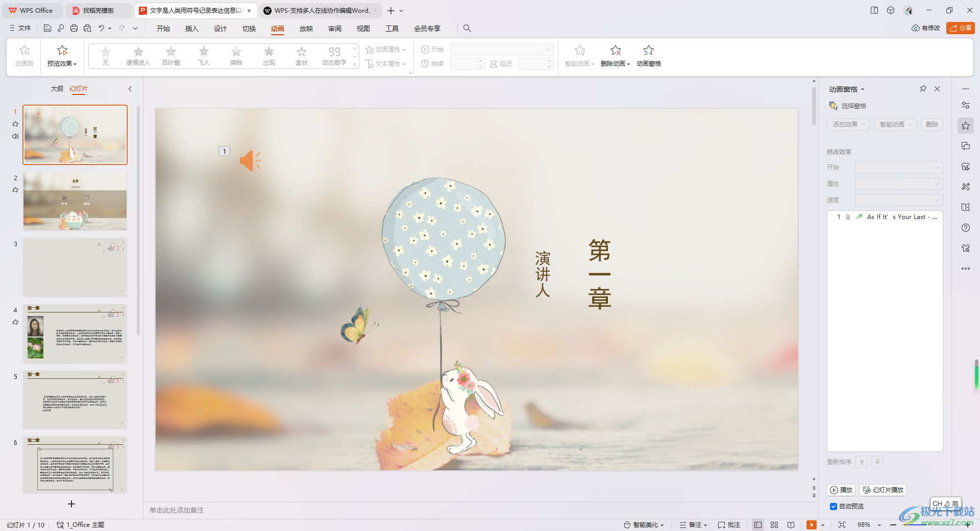Select the As If It's Your Last animation entry
This screenshot has height=531, width=980.
[x=885, y=217]
